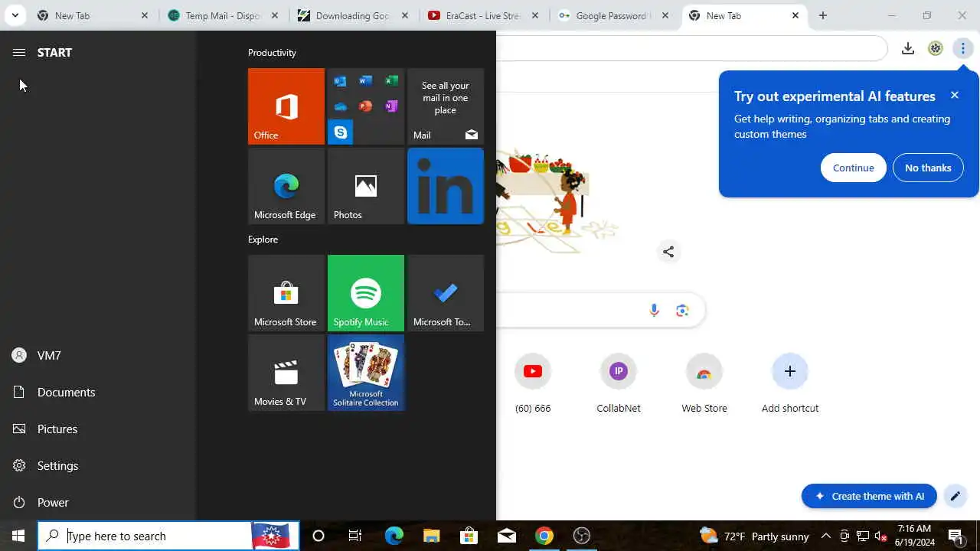Click Add shortcut on New Tab page
980x551 pixels.
(x=790, y=384)
